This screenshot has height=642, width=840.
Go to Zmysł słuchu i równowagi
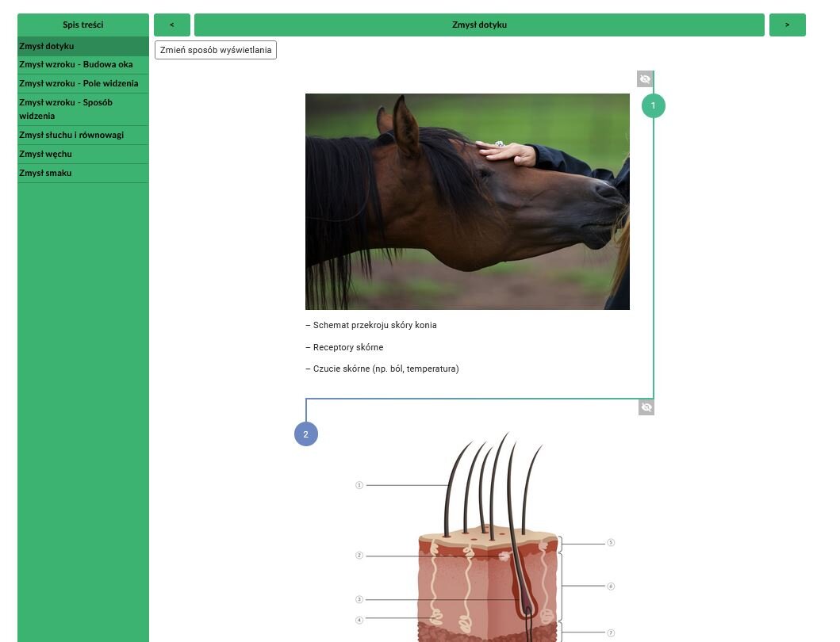tap(71, 135)
